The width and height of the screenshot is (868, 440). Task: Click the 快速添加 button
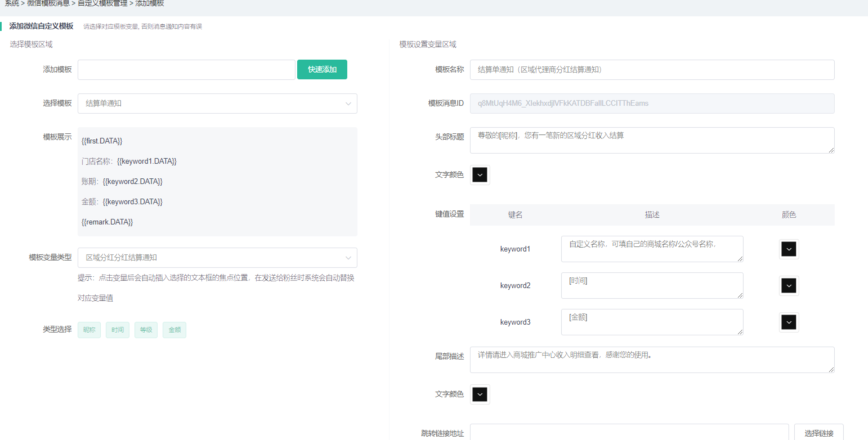click(x=322, y=70)
